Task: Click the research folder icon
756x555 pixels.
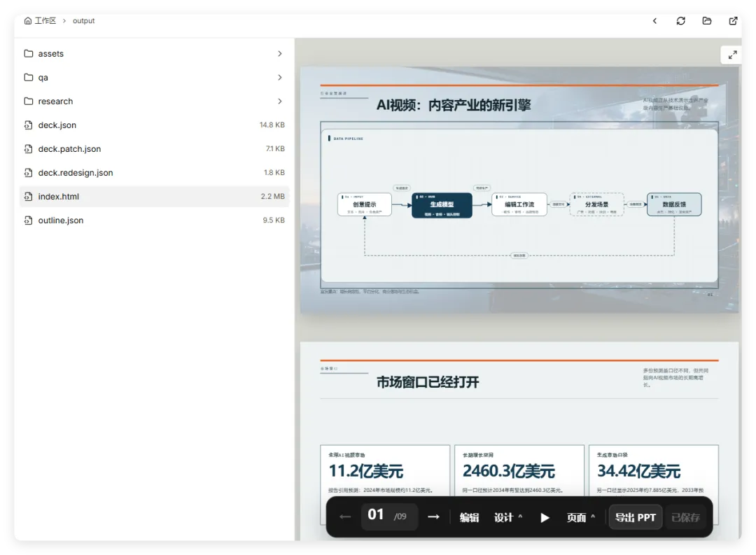Action: [29, 101]
